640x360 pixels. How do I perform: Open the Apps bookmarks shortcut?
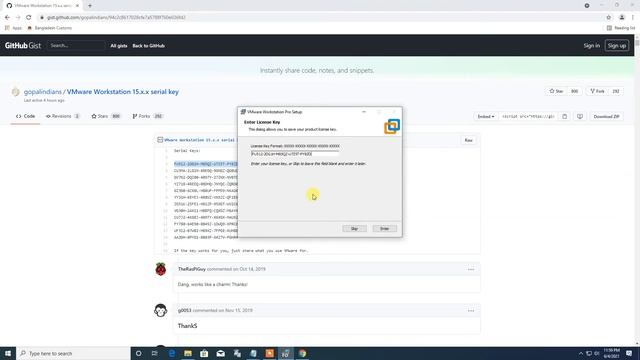(13, 28)
